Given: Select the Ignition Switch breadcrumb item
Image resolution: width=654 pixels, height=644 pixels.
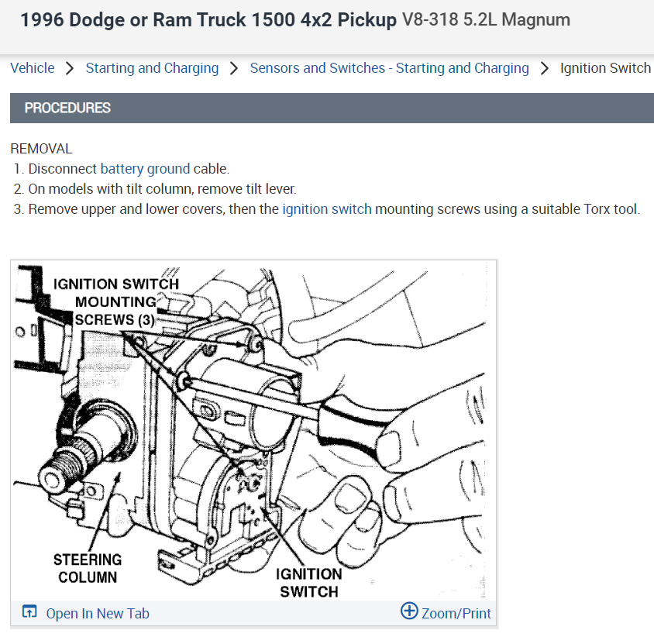Looking at the screenshot, I should 605,68.
